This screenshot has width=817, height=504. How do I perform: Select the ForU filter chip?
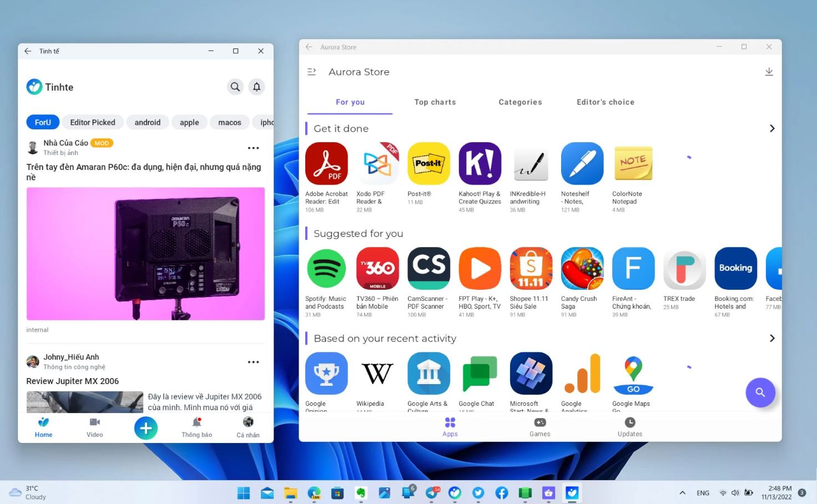click(x=43, y=122)
